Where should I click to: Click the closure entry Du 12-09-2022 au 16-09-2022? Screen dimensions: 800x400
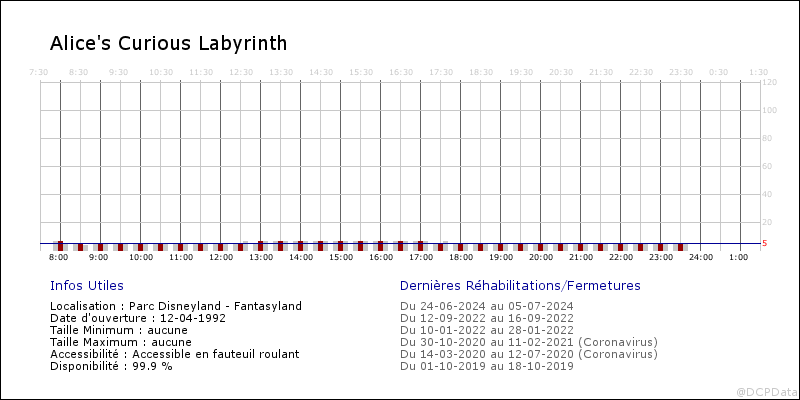(486, 318)
